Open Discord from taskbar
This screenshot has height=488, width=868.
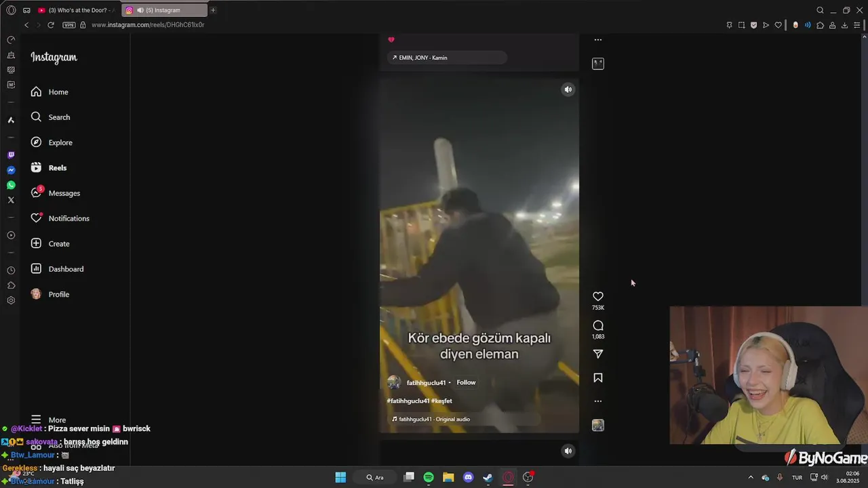pyautogui.click(x=468, y=477)
